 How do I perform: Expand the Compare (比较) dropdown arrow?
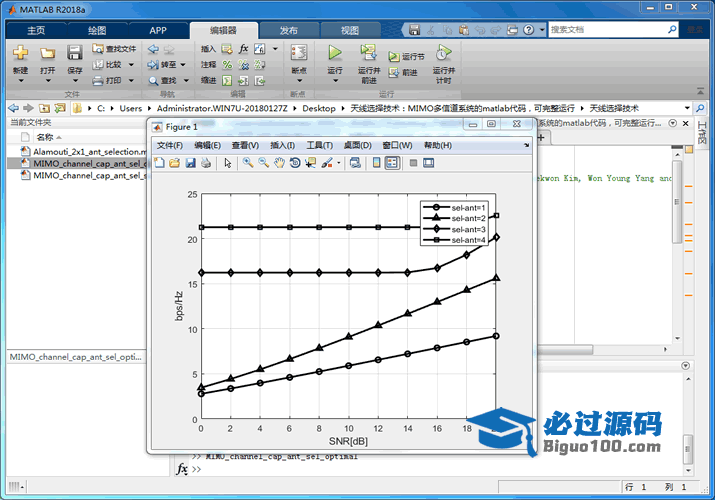click(x=131, y=65)
